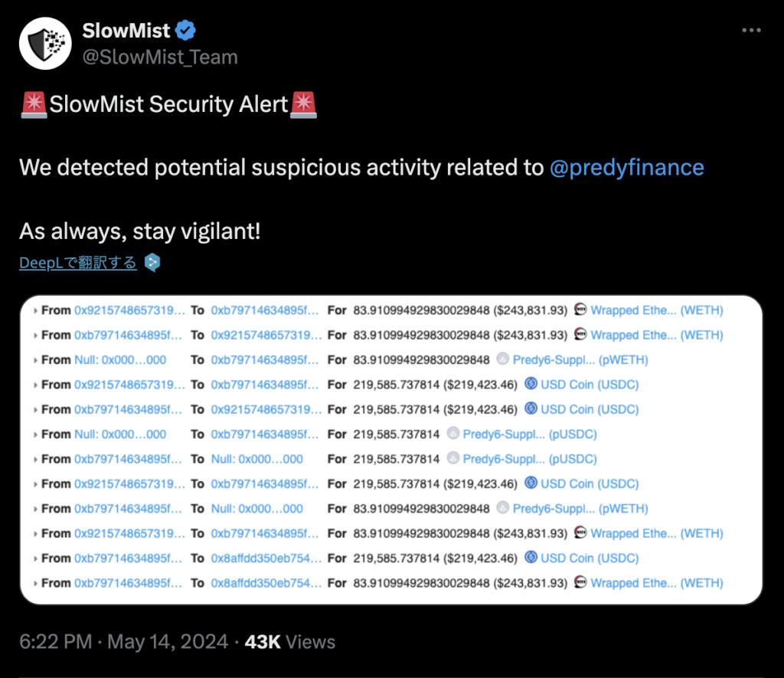This screenshot has height=678, width=784.
Task: Click the WETH icon in the bottom row
Action: 582,583
